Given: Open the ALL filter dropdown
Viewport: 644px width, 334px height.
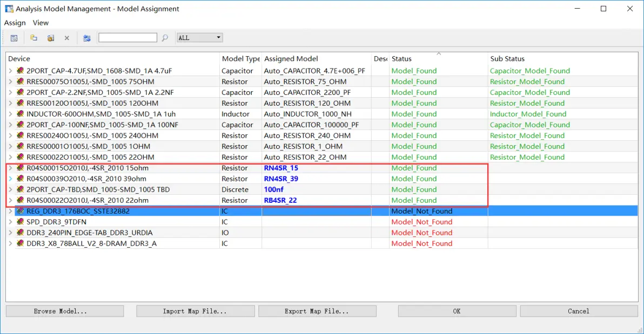Looking at the screenshot, I should point(199,38).
